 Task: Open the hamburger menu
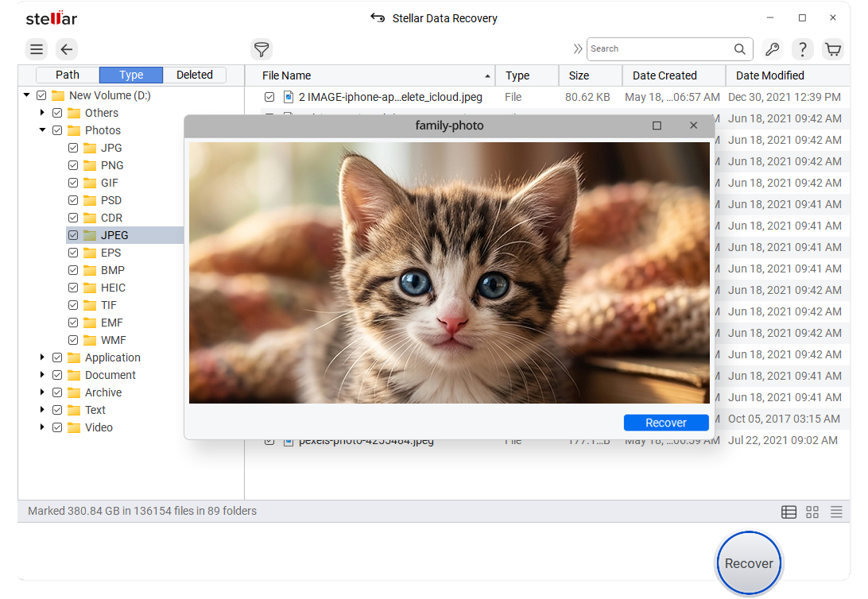(x=37, y=49)
